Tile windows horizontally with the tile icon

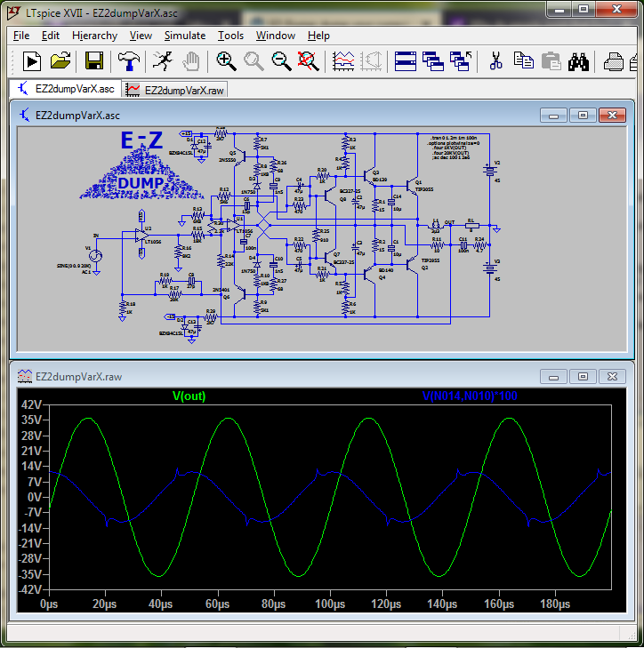pyautogui.click(x=406, y=61)
